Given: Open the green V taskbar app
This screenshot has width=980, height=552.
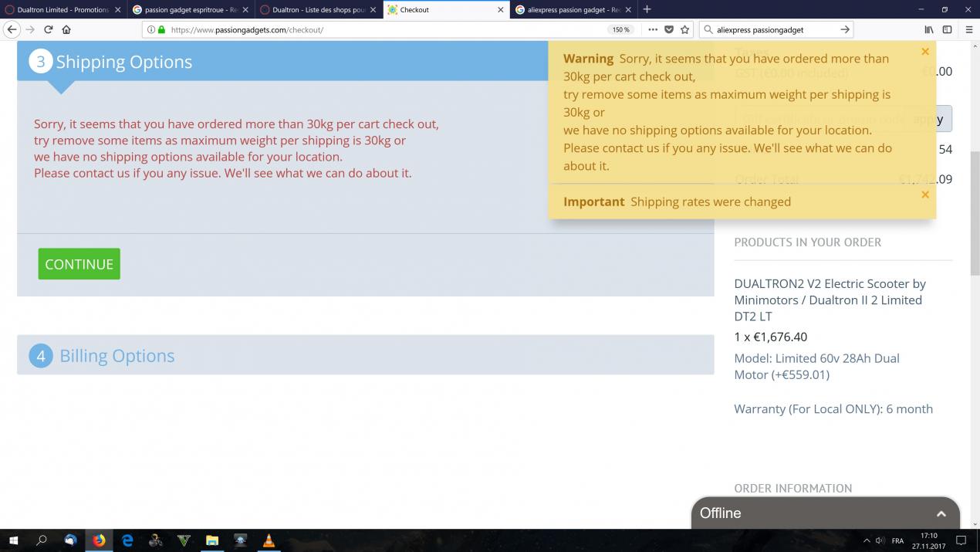Looking at the screenshot, I should coord(184,540).
